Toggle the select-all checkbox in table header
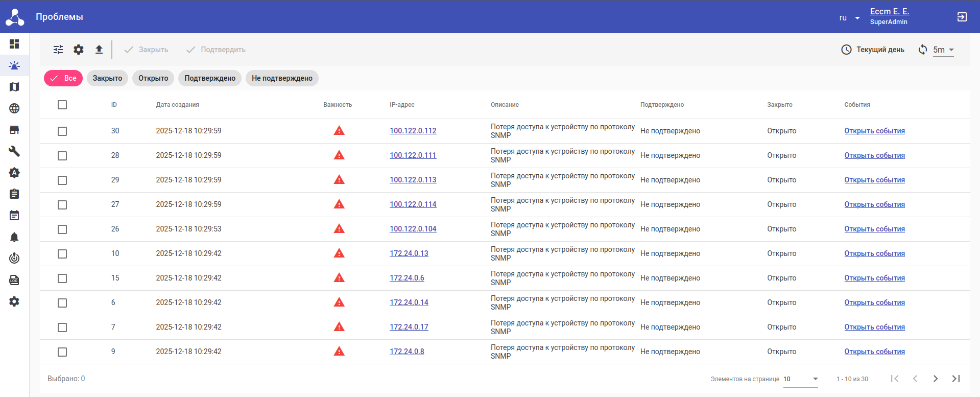This screenshot has width=980, height=397. click(x=62, y=105)
